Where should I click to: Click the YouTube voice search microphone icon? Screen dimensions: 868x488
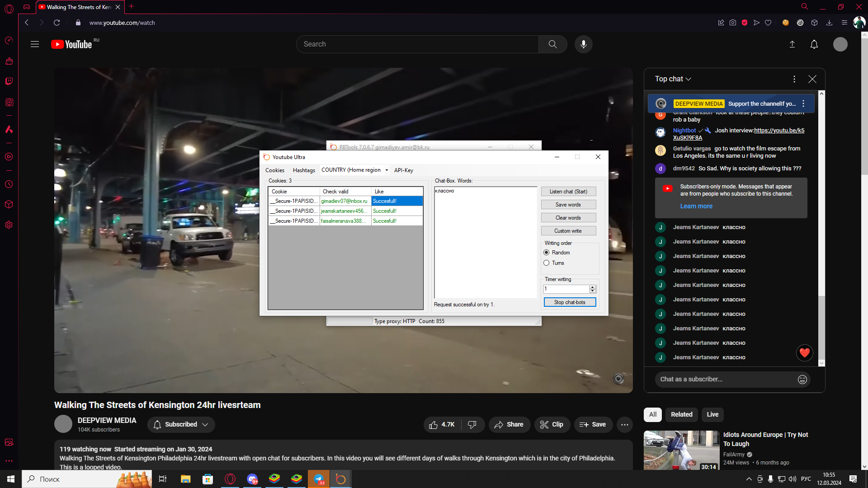point(583,44)
